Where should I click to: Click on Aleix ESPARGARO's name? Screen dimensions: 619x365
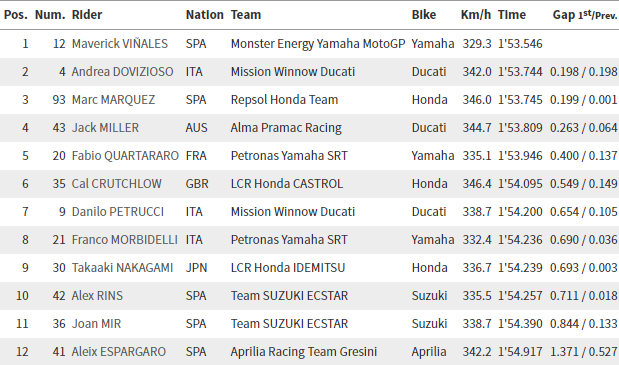[x=119, y=352]
